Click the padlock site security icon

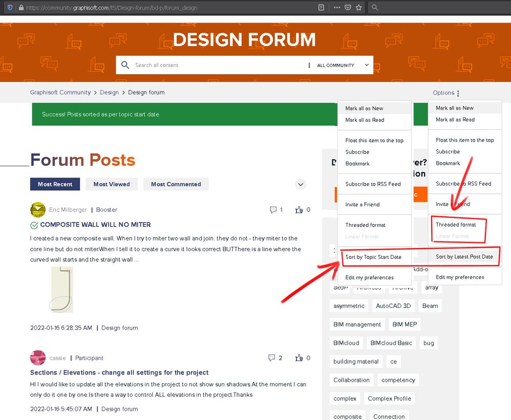pyautogui.click(x=21, y=8)
